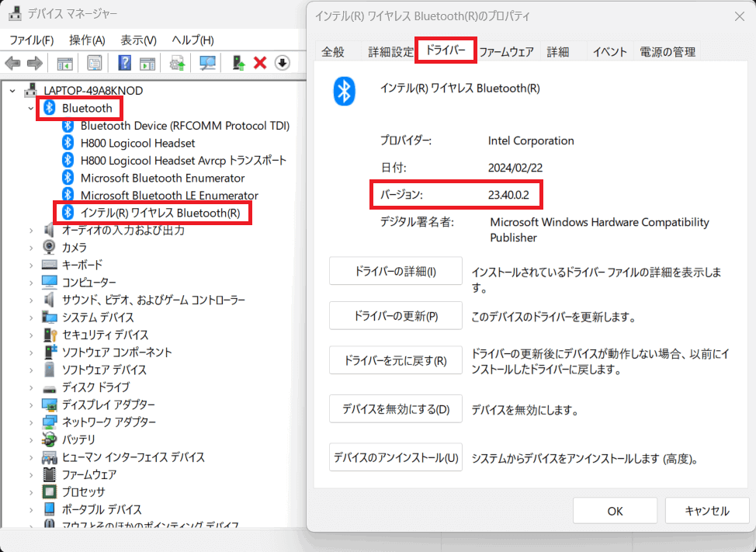
Task: Toggle the show/hide console tree toolbar icon
Action: 64,63
